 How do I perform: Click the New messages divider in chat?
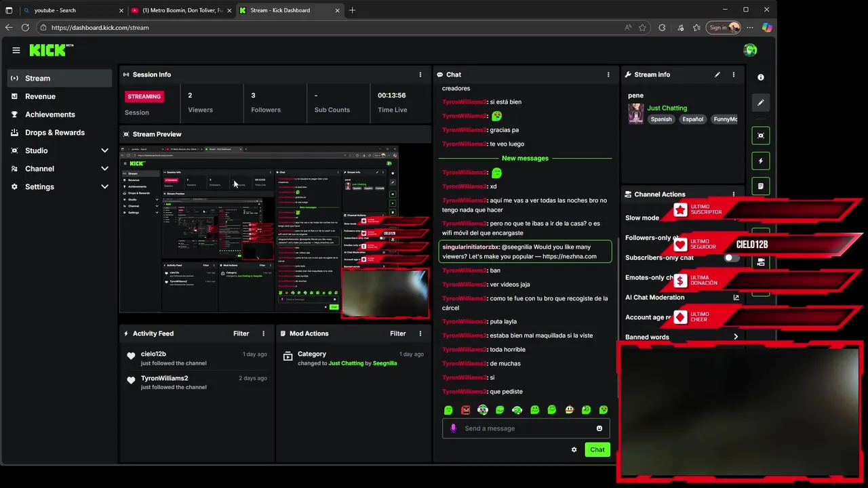coord(525,158)
